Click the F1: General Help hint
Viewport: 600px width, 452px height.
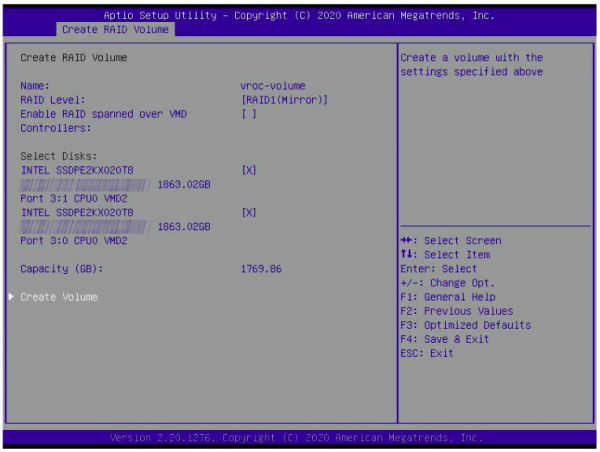446,297
